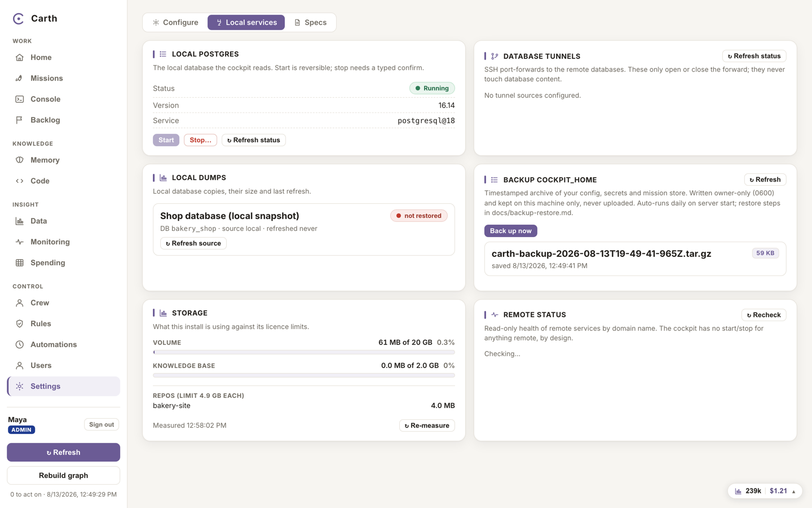Refresh the Backup Cockpit_Home list
This screenshot has height=508, width=812.
pyautogui.click(x=765, y=179)
